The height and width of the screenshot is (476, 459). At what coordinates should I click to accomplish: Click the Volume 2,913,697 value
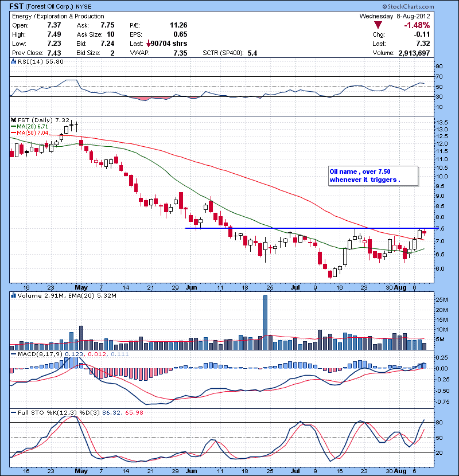[x=414, y=53]
